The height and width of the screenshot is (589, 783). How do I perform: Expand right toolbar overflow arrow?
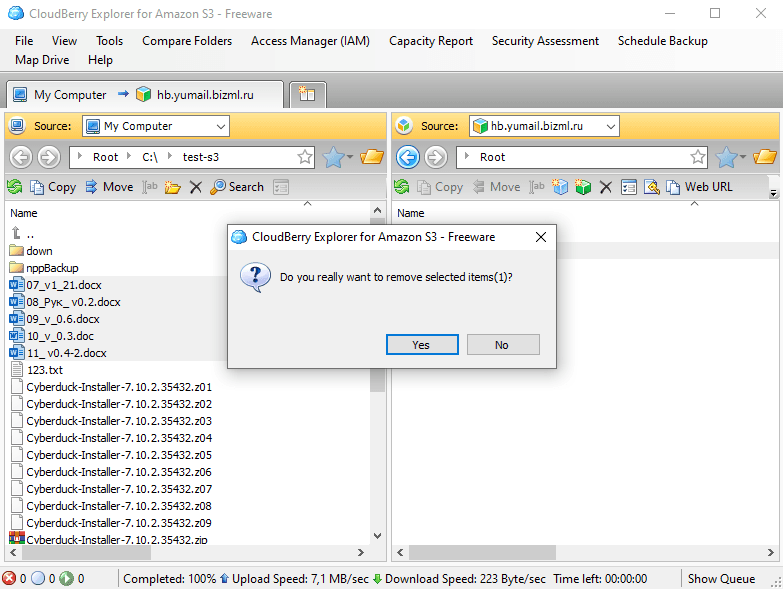(x=774, y=193)
